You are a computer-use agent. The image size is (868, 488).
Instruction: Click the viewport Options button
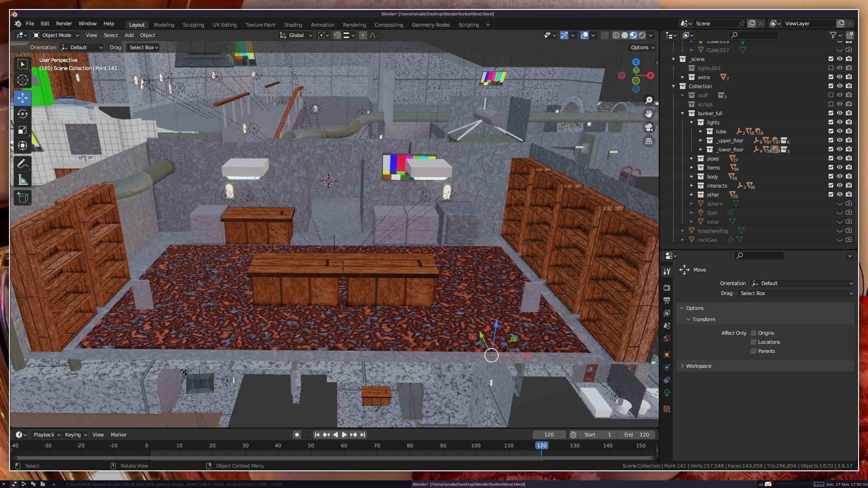pos(642,47)
